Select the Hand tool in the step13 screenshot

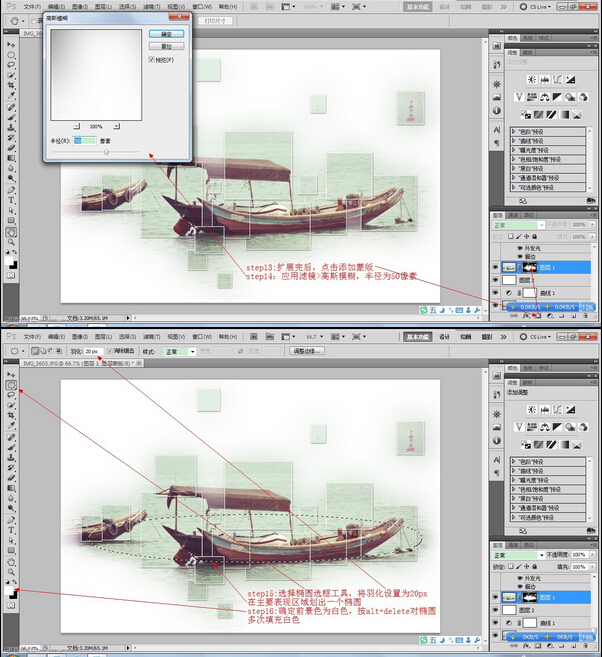[11, 232]
